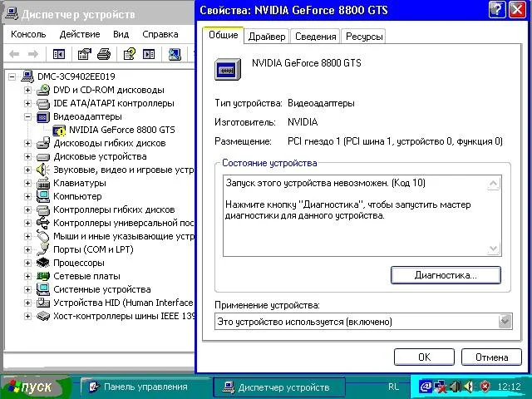Select the Контроллеры гибких дисков tree item

[114, 209]
